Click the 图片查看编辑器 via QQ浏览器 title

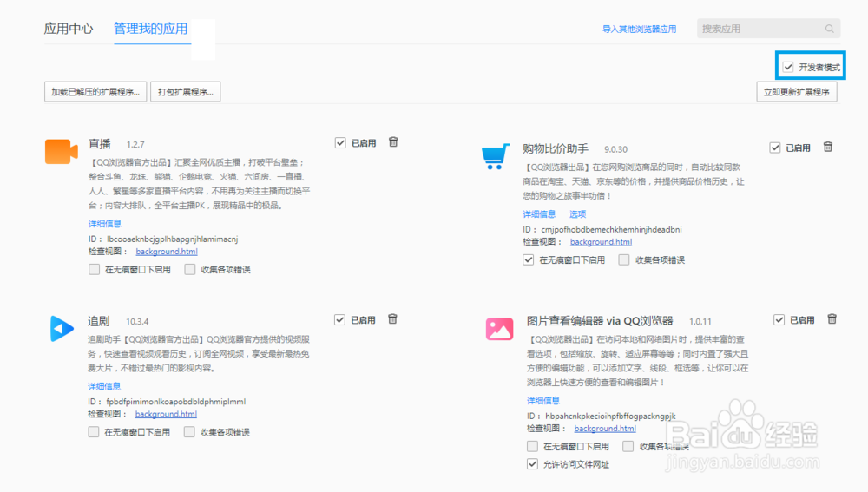[x=600, y=321]
